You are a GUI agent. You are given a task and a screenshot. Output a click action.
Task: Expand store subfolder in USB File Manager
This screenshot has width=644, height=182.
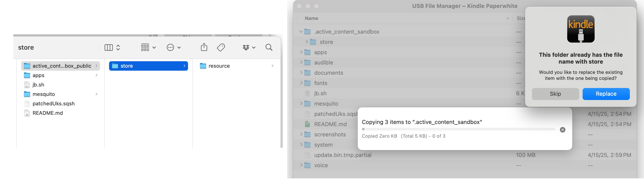click(x=307, y=42)
